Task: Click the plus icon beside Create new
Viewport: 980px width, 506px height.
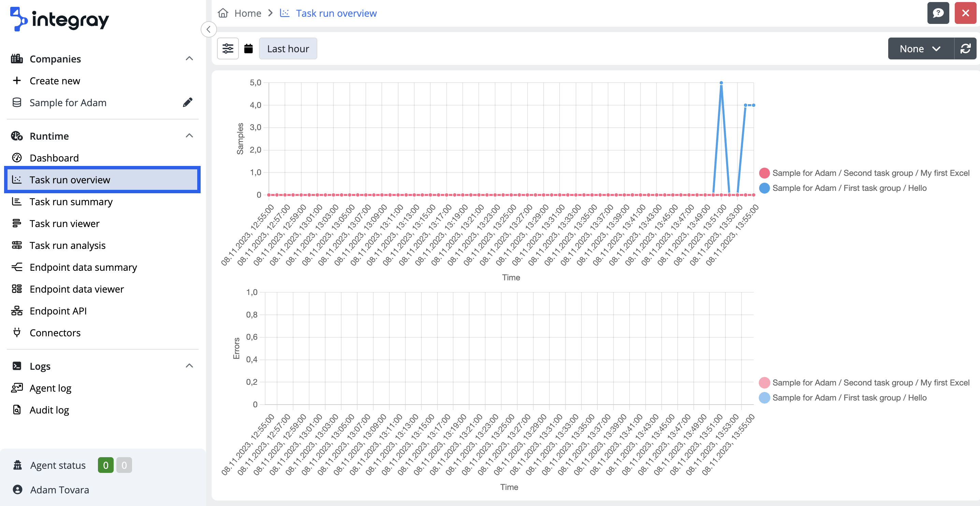Action: [x=17, y=81]
